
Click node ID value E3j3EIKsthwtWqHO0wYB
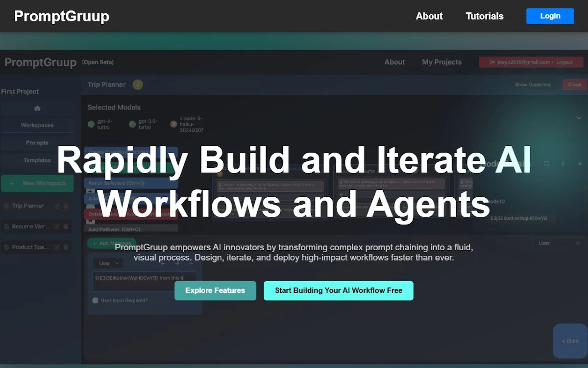point(518,218)
